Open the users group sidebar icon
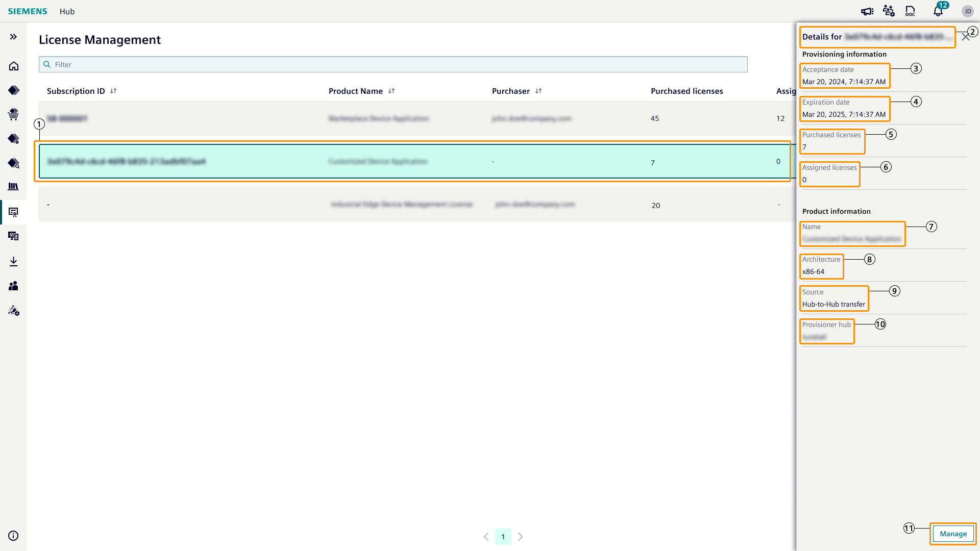 point(14,286)
